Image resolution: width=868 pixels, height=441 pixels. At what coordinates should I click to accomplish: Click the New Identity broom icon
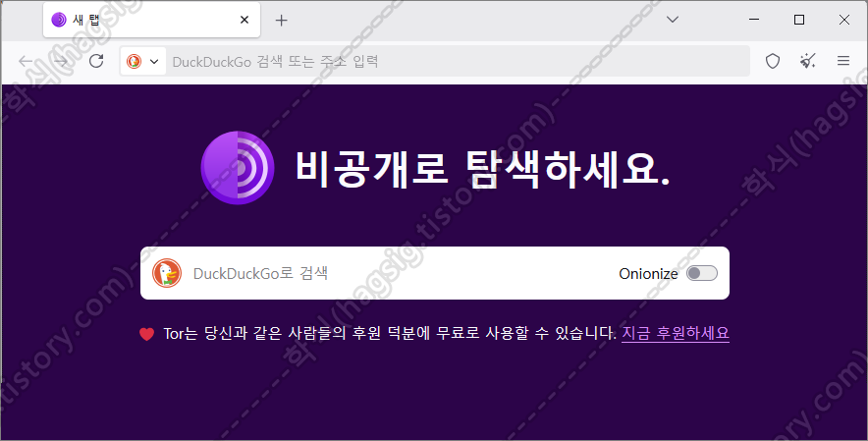click(x=808, y=61)
